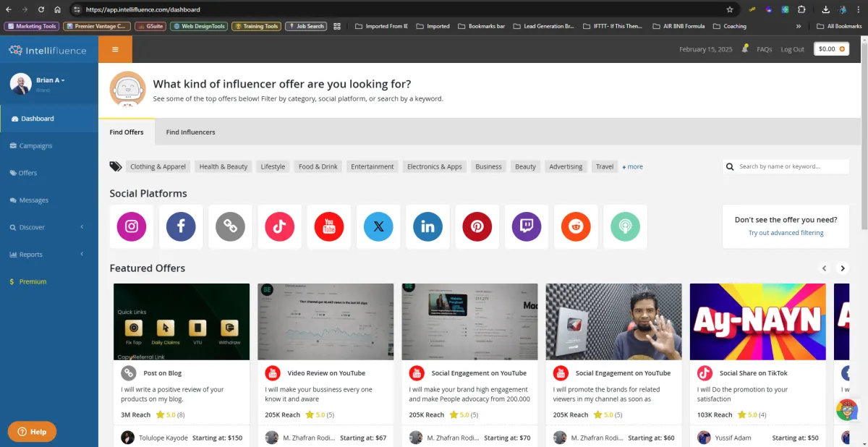Go to previous featured offers

point(824,268)
